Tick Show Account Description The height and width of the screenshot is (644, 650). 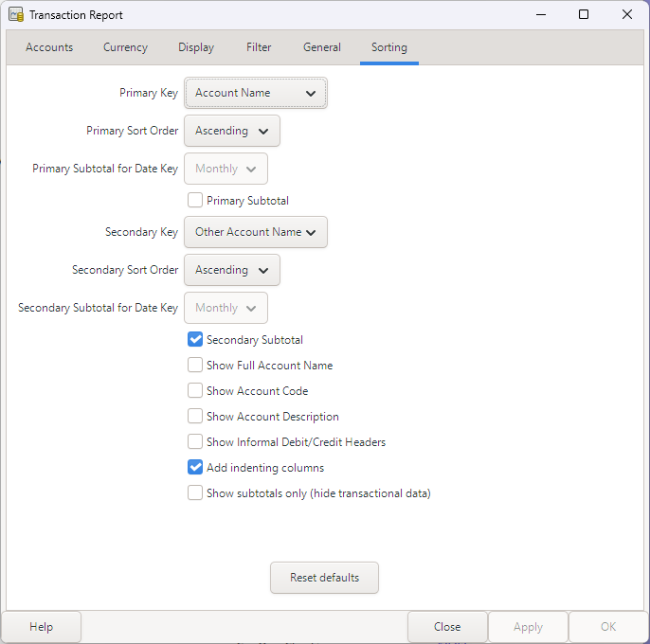(195, 417)
